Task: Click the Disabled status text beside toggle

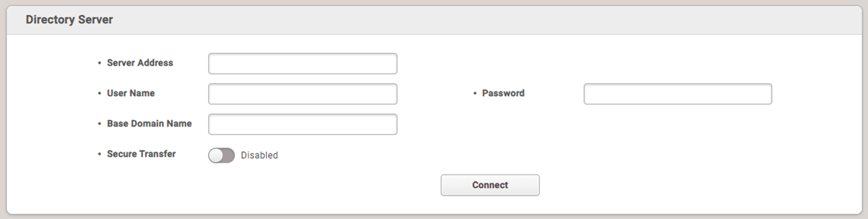Action: [x=259, y=155]
